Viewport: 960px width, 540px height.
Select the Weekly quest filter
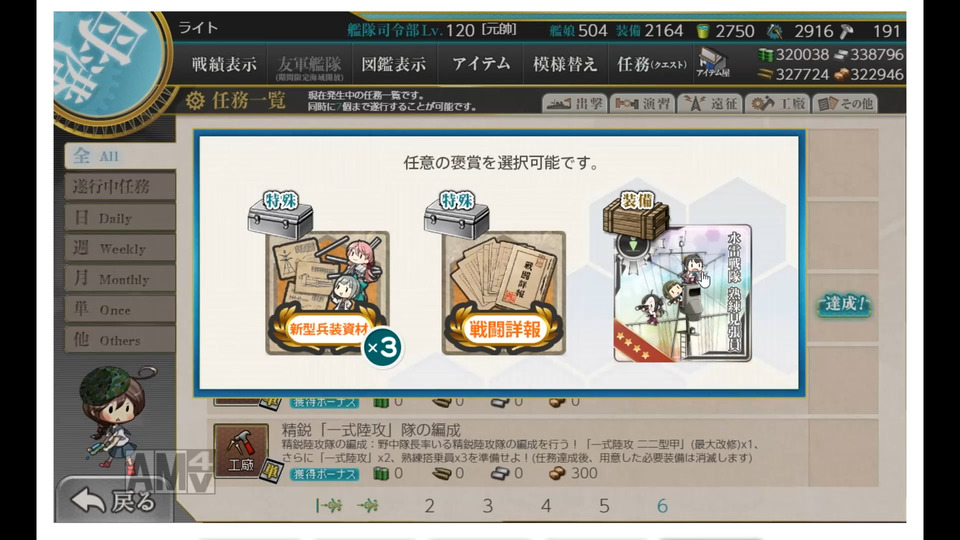click(x=120, y=248)
